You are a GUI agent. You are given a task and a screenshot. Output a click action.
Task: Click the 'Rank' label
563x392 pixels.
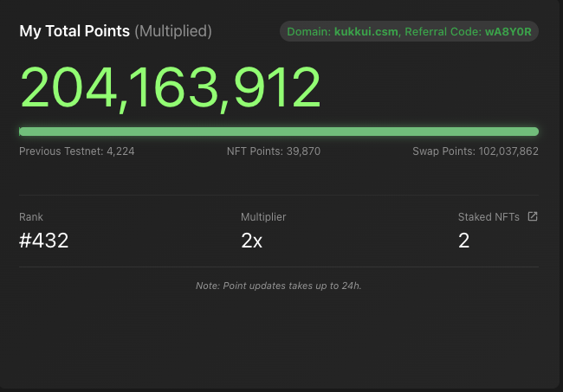point(31,217)
